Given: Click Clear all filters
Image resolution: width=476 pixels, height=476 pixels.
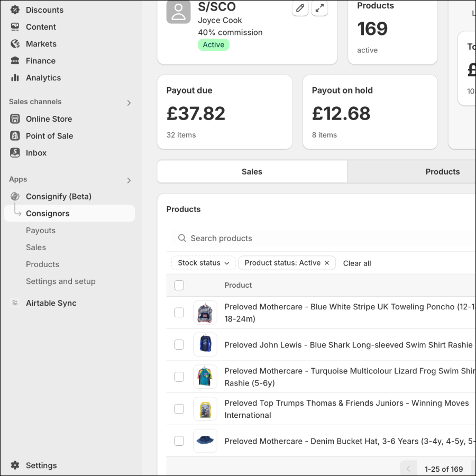Looking at the screenshot, I should [357, 263].
